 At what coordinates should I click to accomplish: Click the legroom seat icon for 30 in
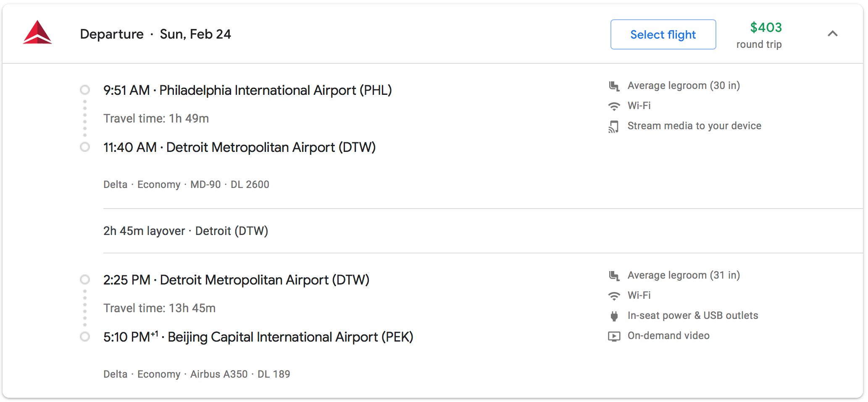point(614,86)
